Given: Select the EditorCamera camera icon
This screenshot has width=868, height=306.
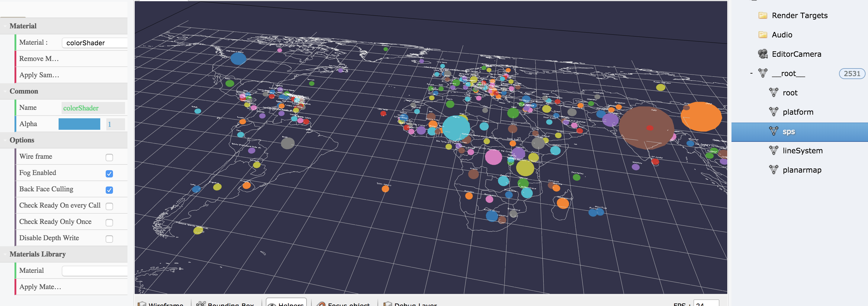Looking at the screenshot, I should click(x=763, y=54).
